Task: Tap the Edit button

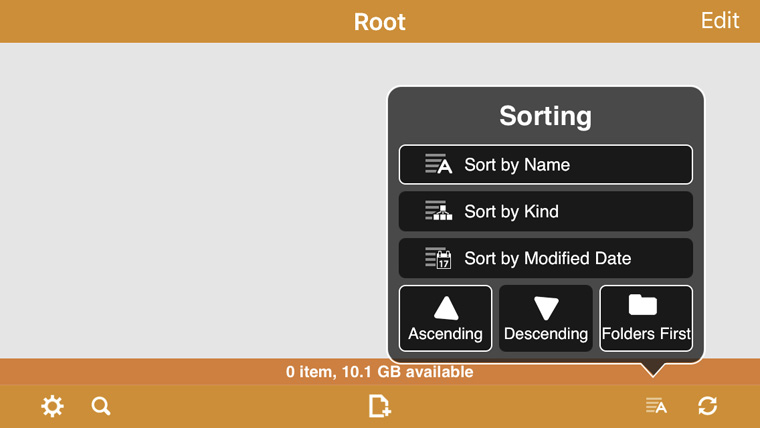Action: pos(720,20)
